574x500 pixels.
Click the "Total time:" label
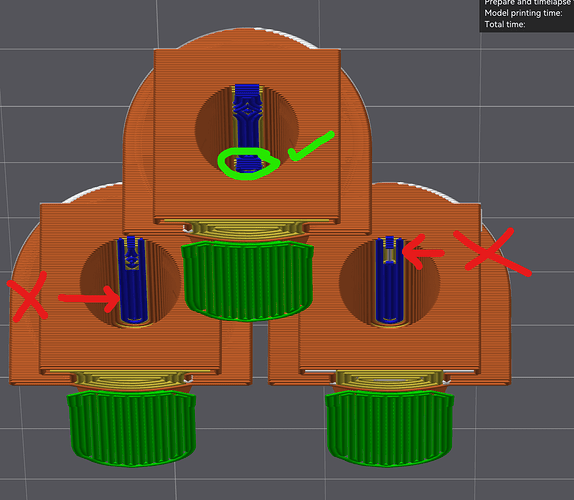(505, 25)
